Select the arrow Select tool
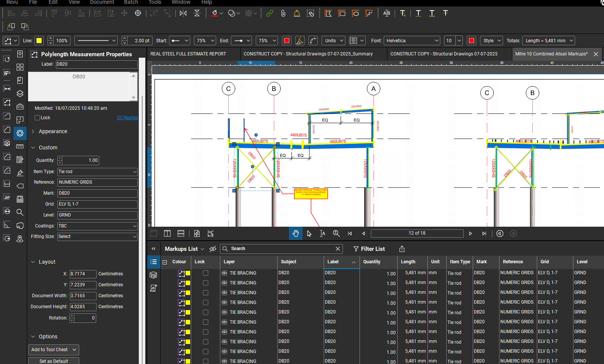 309,233
